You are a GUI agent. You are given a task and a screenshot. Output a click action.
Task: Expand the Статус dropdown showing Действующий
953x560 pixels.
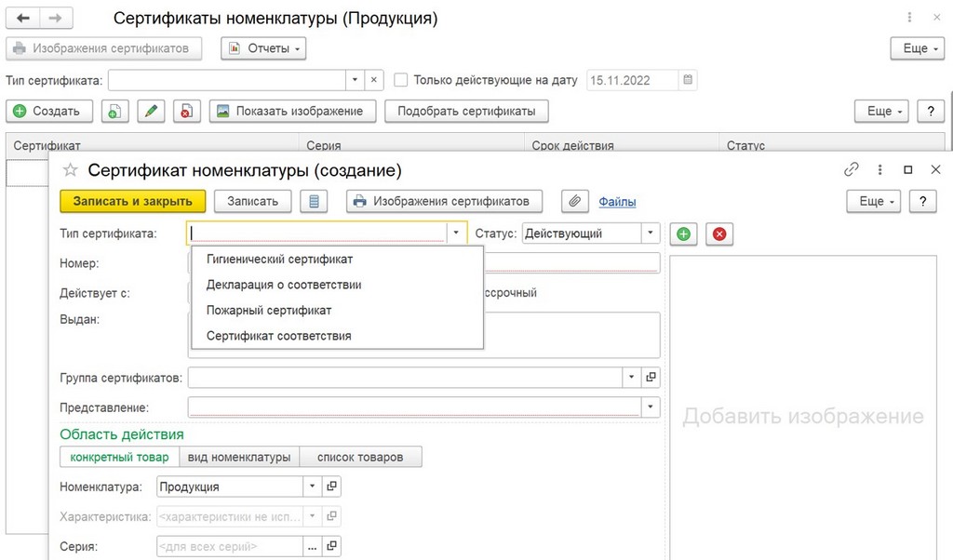point(650,233)
